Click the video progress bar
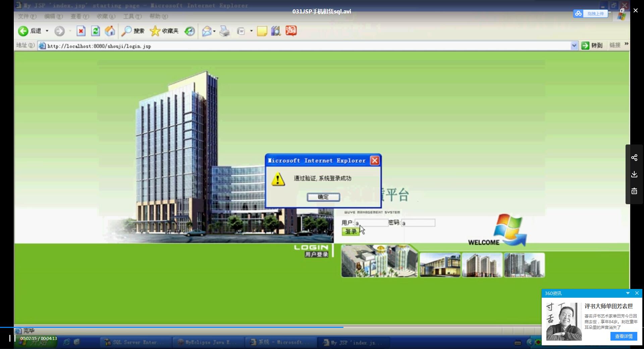 click(x=322, y=327)
